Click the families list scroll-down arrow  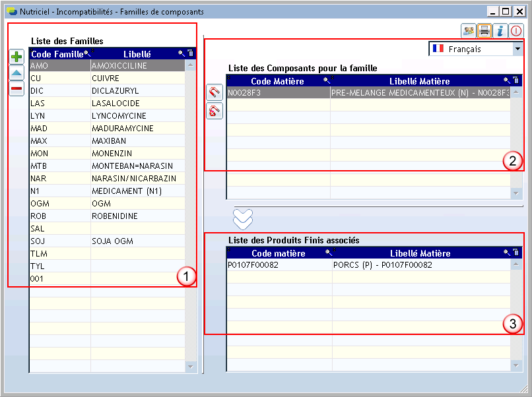coord(190,367)
